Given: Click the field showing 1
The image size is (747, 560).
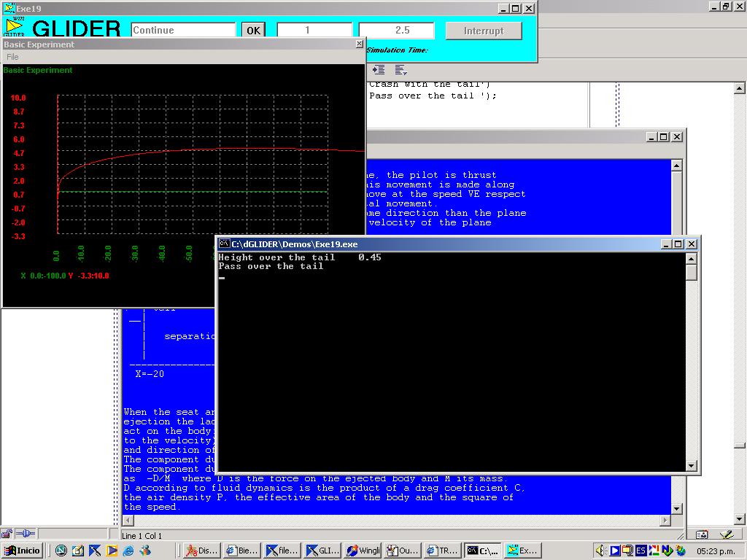Looking at the screenshot, I should point(314,30).
